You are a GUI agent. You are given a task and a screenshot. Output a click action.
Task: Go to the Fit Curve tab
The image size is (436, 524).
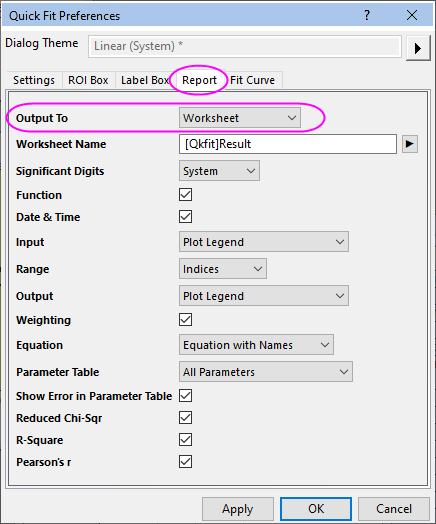pyautogui.click(x=253, y=80)
